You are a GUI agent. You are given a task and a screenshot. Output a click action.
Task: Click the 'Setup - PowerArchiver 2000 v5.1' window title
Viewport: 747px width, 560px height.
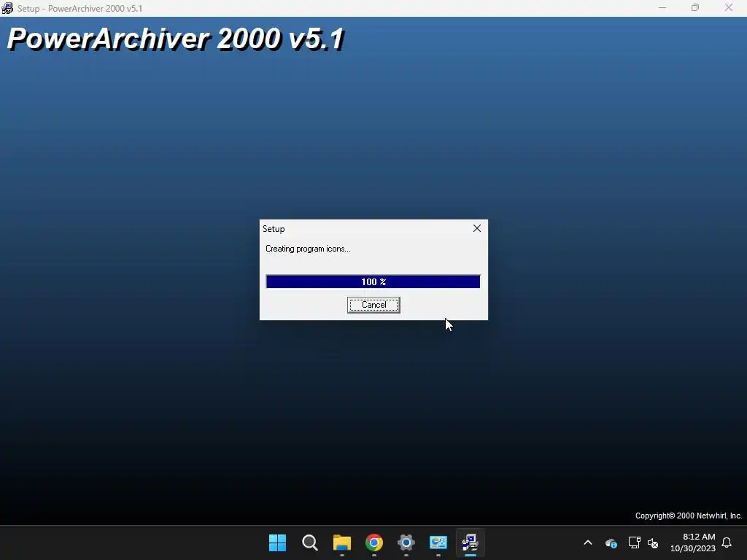coord(80,9)
